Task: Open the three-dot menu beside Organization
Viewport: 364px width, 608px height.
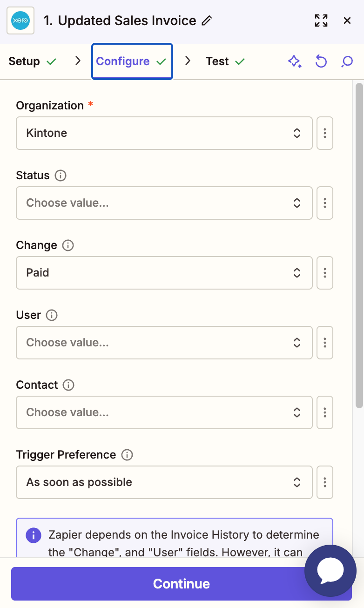Action: pos(324,133)
